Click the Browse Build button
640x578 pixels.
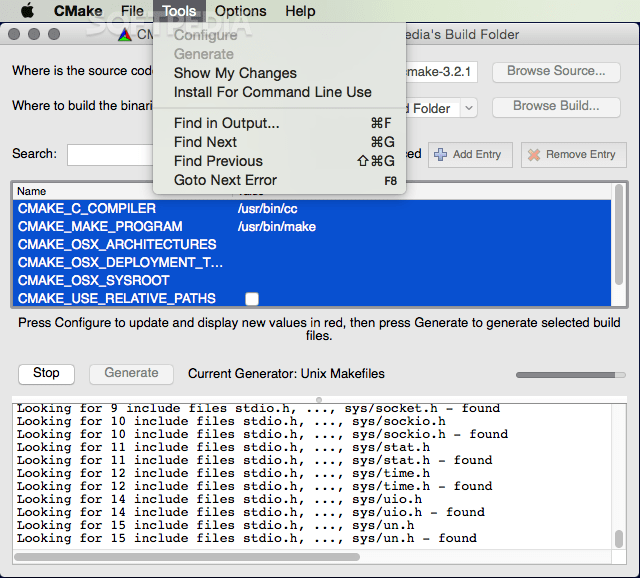(x=556, y=107)
